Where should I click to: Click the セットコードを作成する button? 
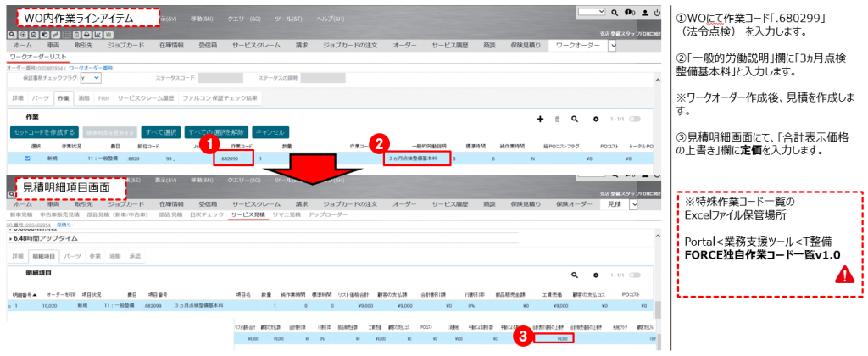pos(42,132)
